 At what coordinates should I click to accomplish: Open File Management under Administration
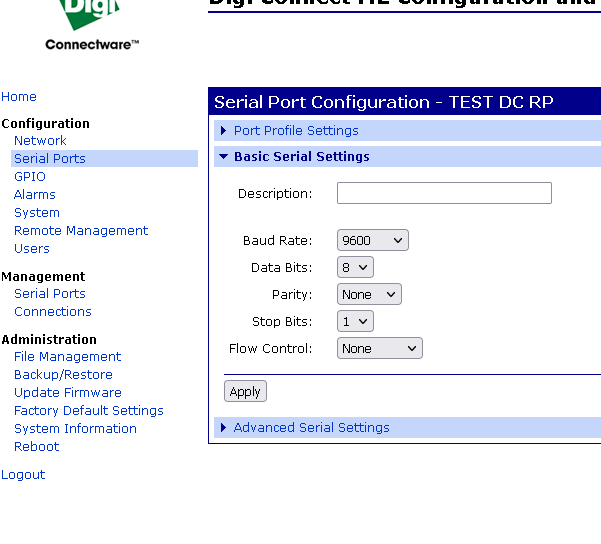click(x=68, y=357)
